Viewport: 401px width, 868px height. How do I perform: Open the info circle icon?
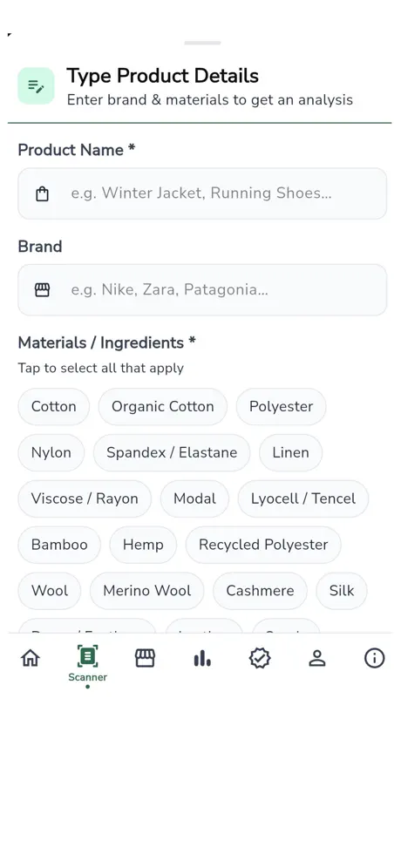point(375,658)
